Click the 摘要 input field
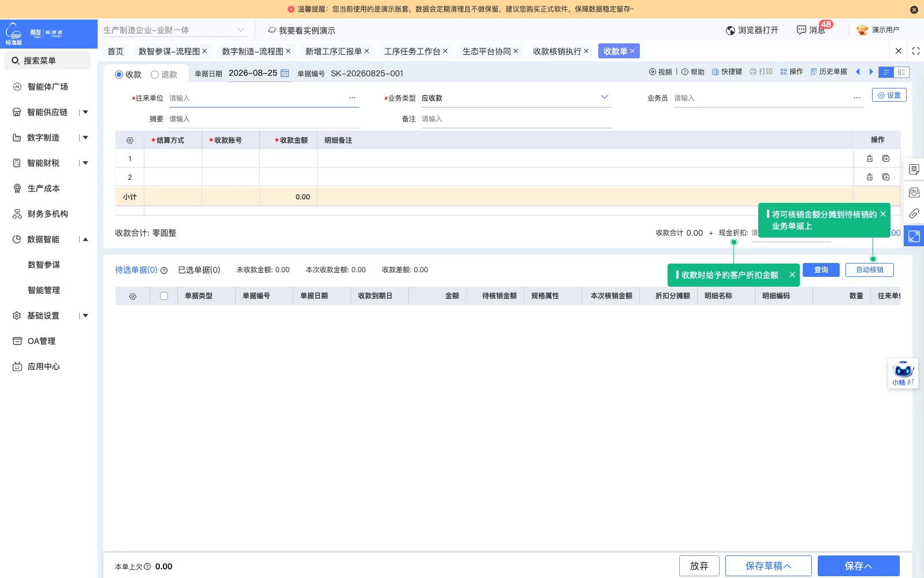This screenshot has height=578, width=924. (264, 119)
